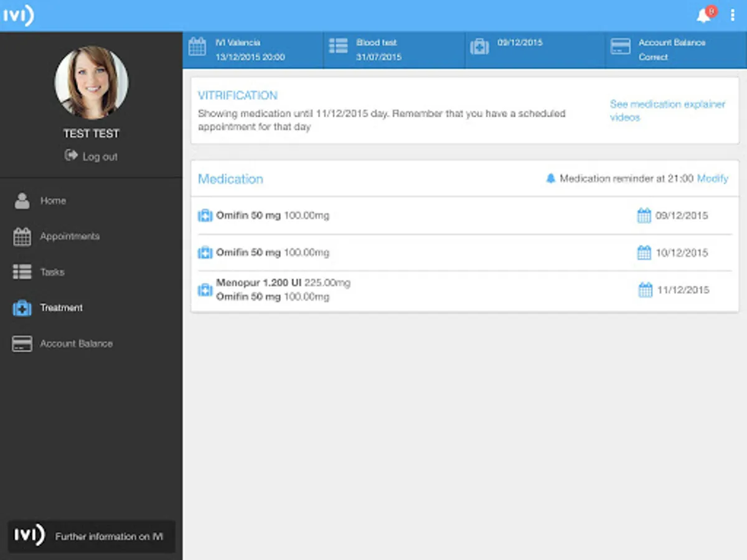Click Log out below the profile
747x560 pixels.
(x=91, y=156)
